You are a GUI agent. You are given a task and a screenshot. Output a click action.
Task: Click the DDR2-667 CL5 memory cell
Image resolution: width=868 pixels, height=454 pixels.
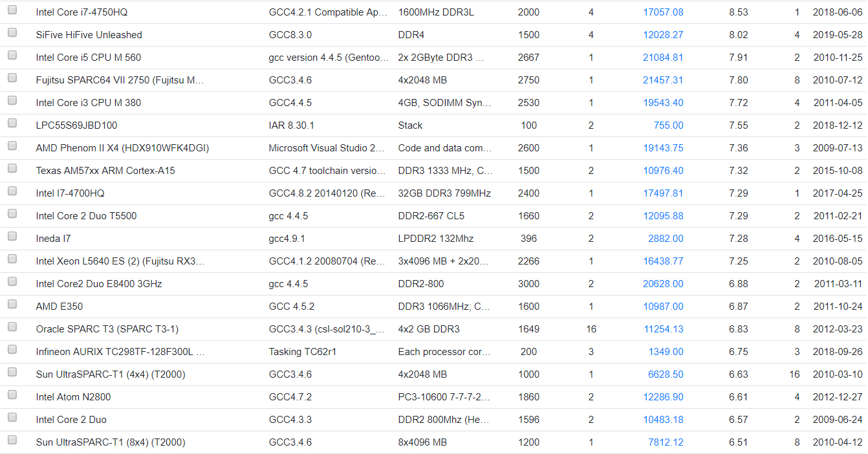431,216
